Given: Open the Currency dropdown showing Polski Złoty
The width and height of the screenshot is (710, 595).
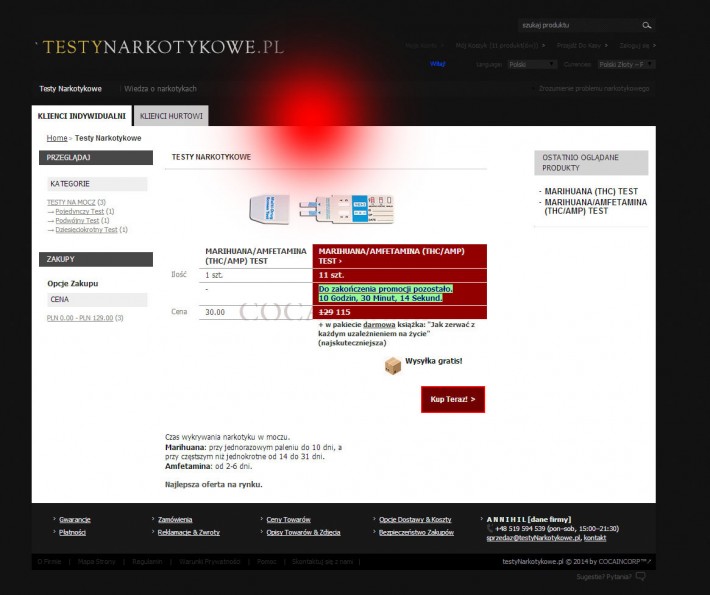Looking at the screenshot, I should tap(626, 64).
